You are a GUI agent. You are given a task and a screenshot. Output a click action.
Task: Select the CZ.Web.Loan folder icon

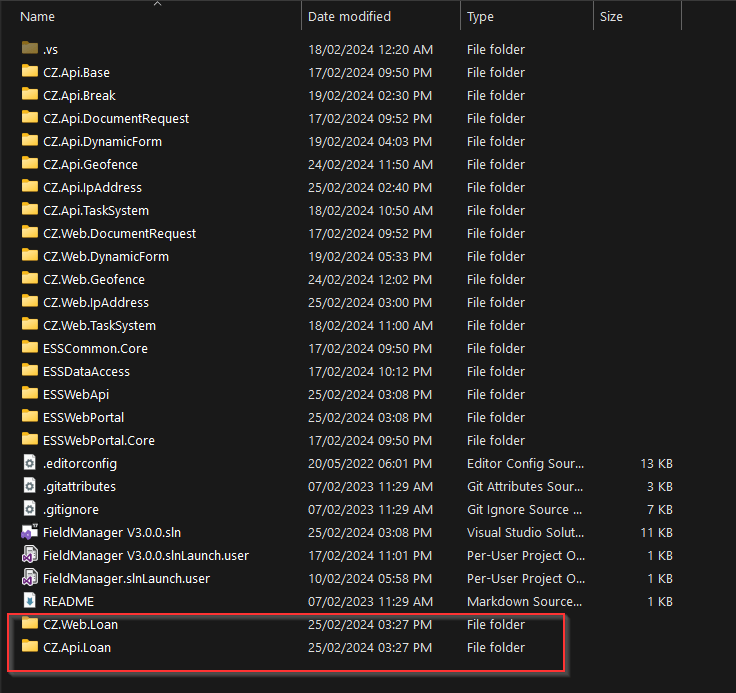[30, 623]
